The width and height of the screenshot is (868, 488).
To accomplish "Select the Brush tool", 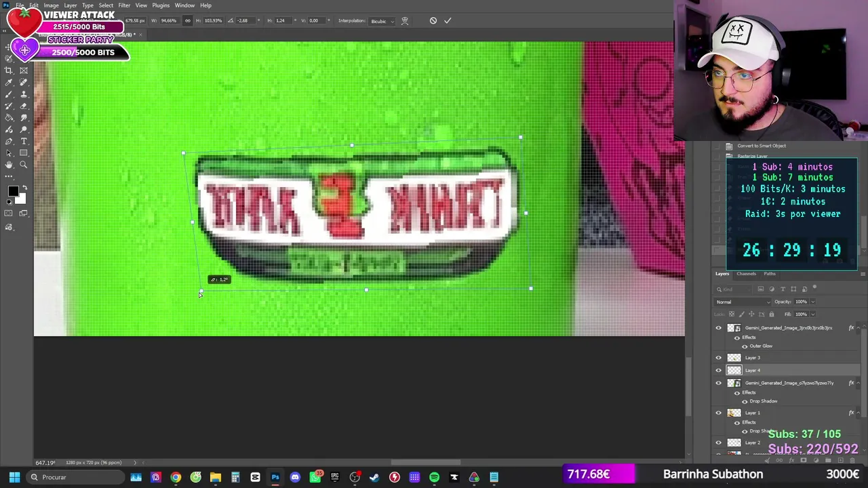I will click(9, 94).
